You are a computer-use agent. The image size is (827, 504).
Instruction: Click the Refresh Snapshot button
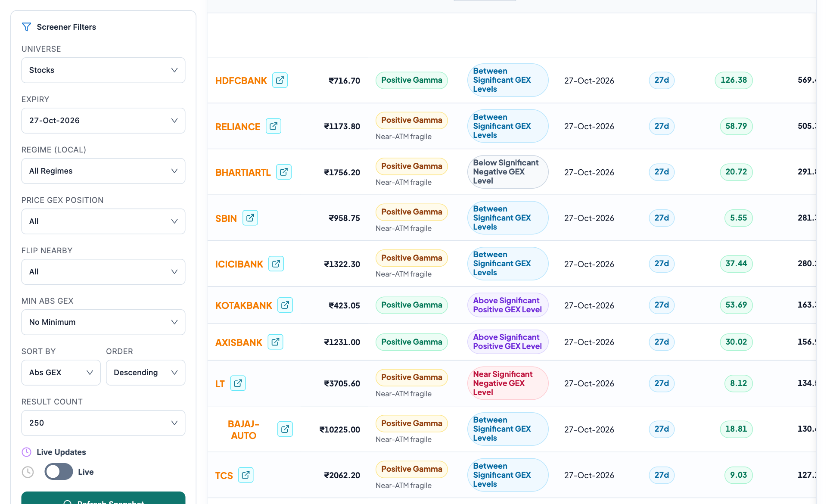(x=103, y=499)
